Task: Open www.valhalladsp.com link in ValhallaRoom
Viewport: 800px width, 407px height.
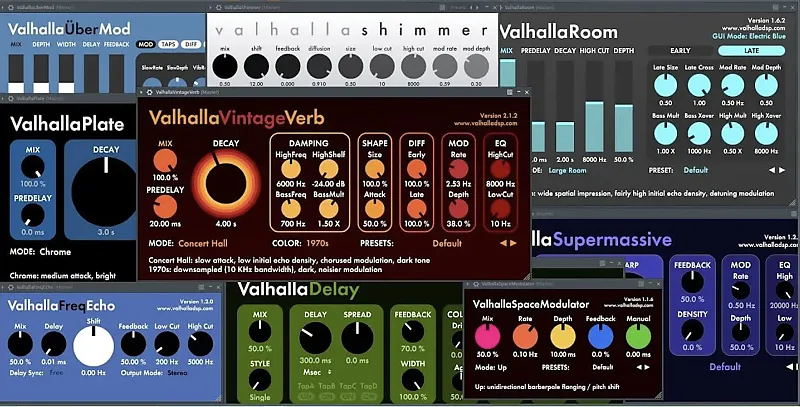Action: [x=756, y=29]
